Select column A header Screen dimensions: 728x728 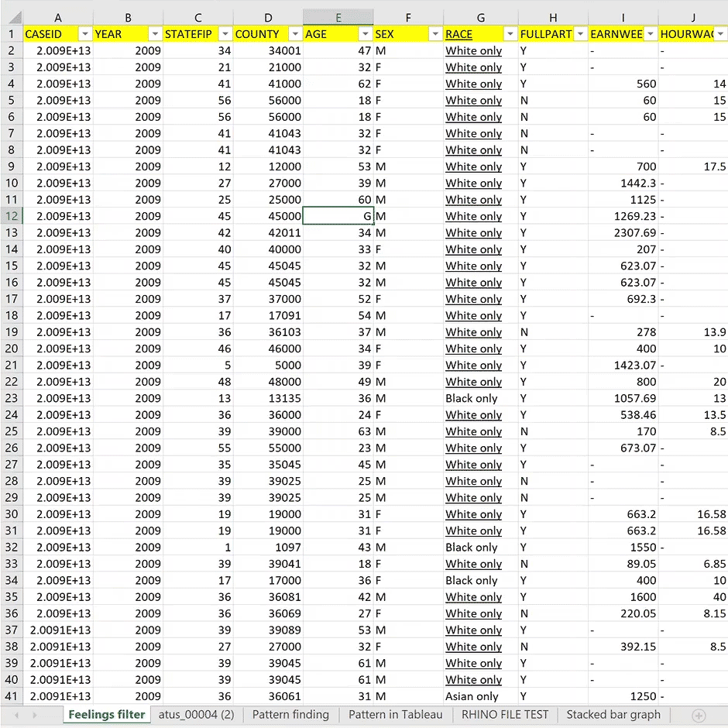pos(58,18)
